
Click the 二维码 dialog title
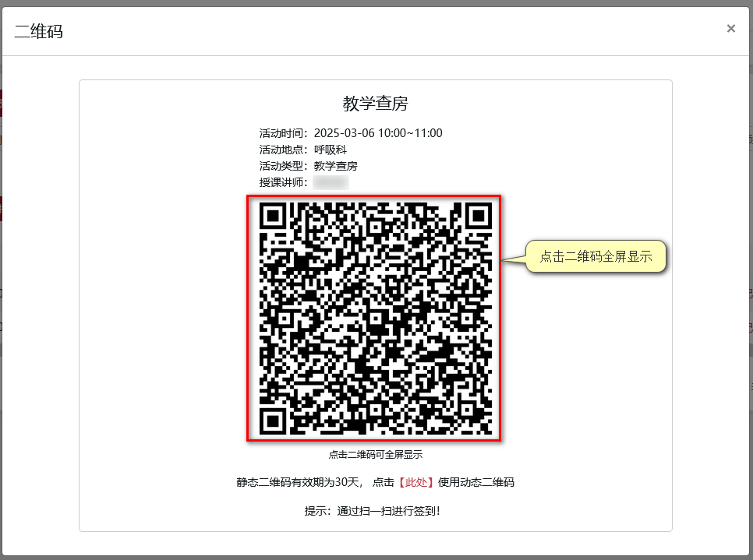39,31
